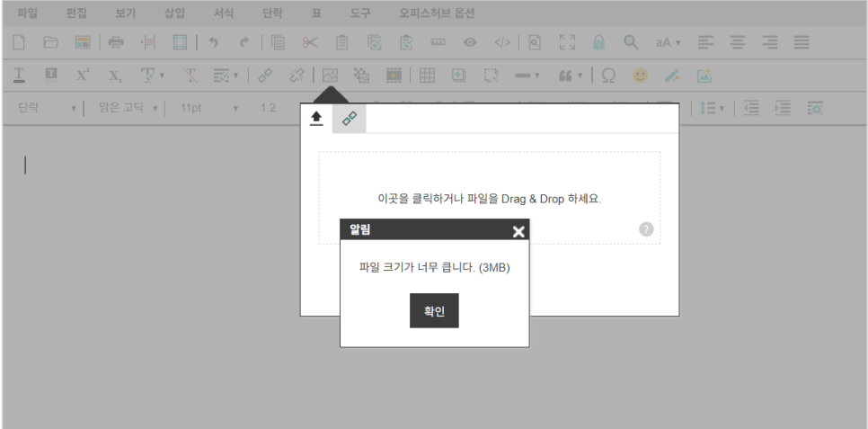Click the emoticon smiley icon
Image resolution: width=868 pixels, height=429 pixels.
(x=640, y=76)
